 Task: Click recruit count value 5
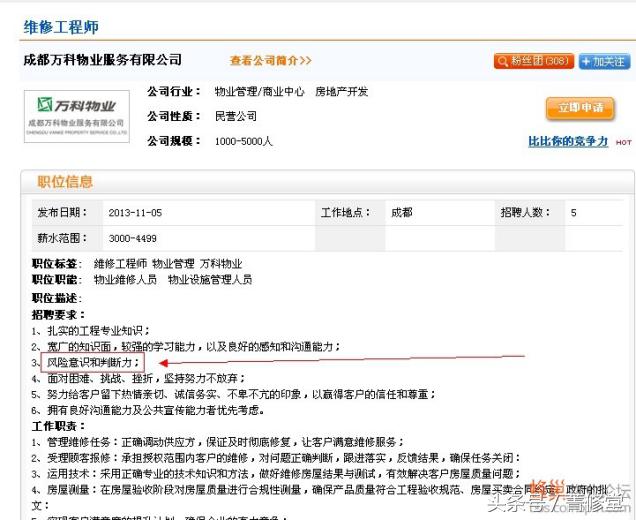coord(573,213)
